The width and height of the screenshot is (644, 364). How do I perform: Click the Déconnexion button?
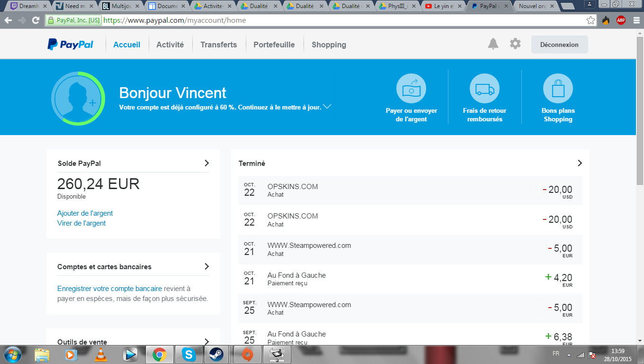point(559,45)
